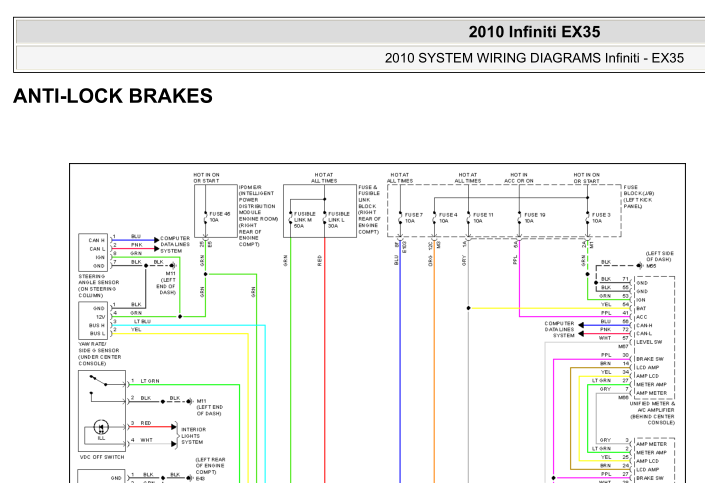Click "HOT AT ALL TIMES" above Fuse 7
The height and width of the screenshot is (483, 705).
coord(400,178)
